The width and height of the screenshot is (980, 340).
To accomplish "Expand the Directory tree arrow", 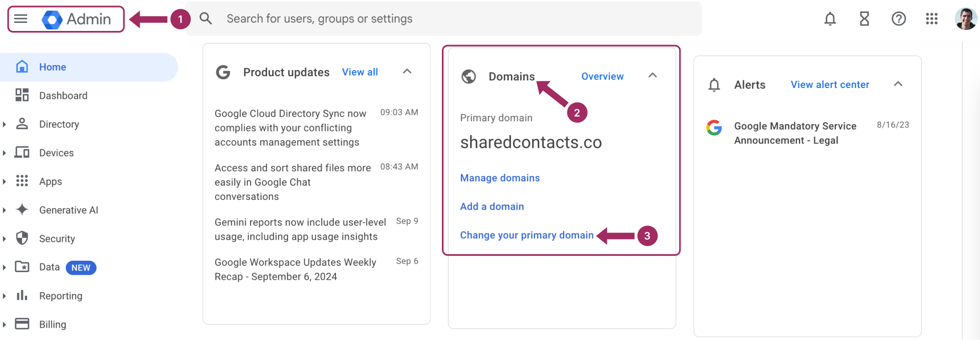I will 4,124.
